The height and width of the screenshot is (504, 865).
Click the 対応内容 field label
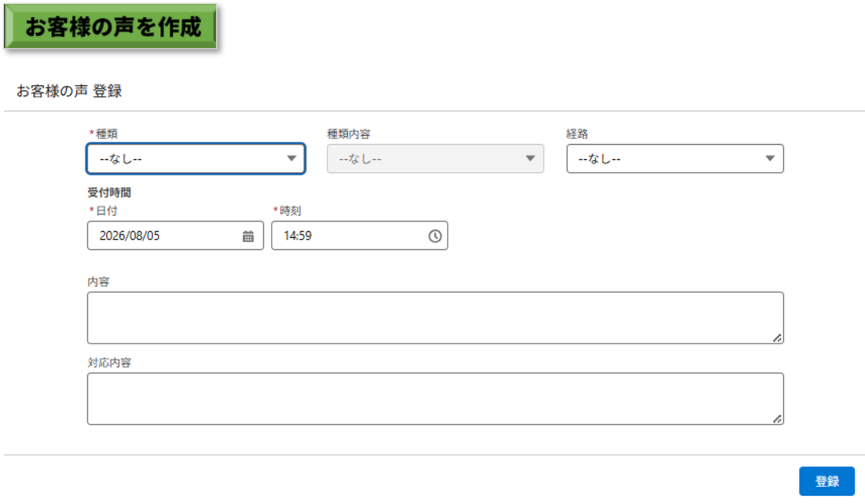pos(109,363)
